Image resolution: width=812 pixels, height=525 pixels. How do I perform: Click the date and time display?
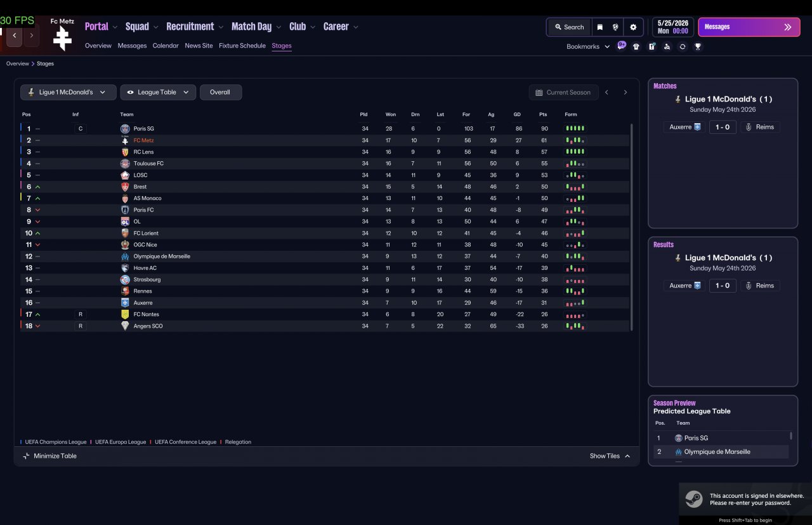[673, 27]
